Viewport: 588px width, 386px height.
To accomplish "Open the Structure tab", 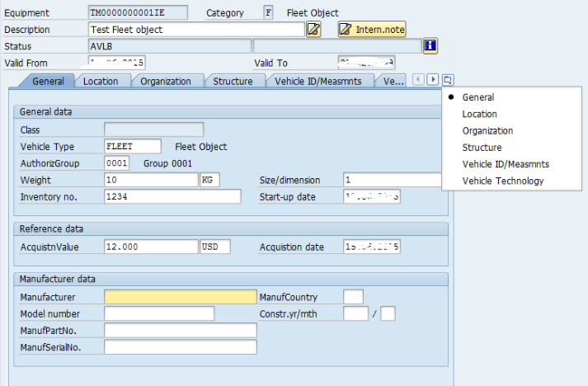I will 233,82.
